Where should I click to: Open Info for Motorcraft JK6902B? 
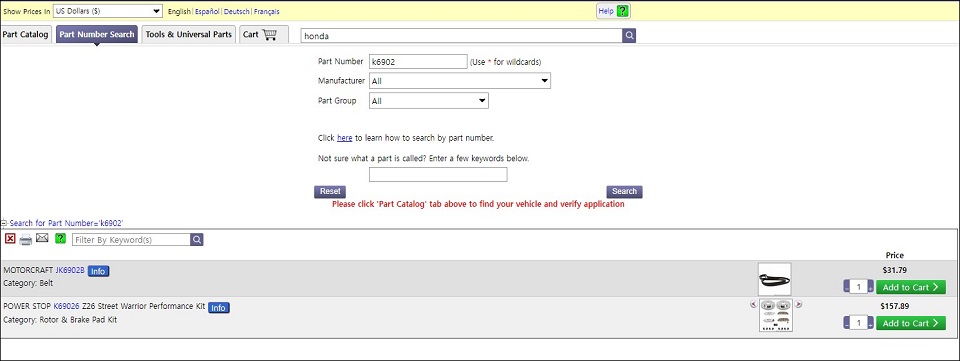pyautogui.click(x=98, y=271)
